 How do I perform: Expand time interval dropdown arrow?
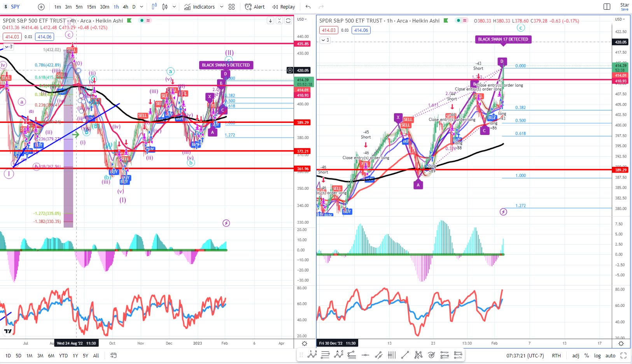(x=142, y=7)
